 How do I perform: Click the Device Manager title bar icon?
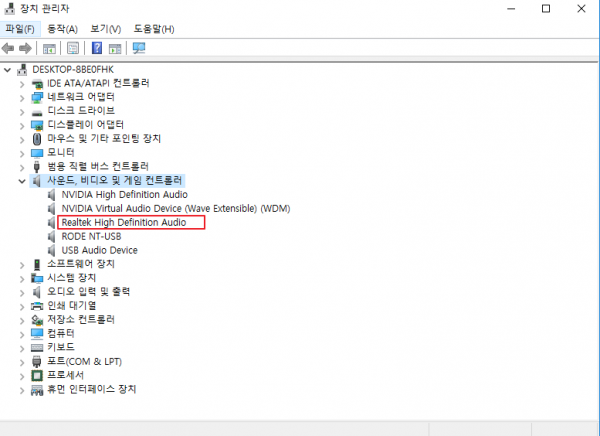click(x=10, y=8)
